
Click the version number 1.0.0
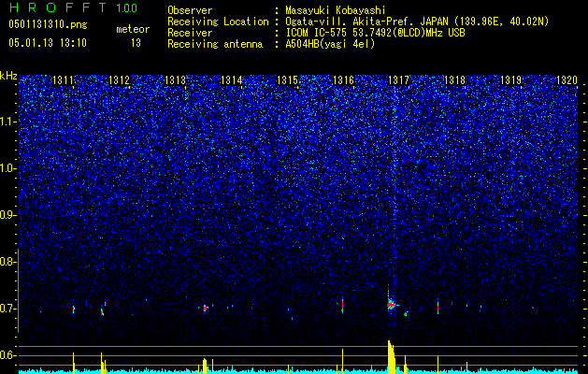pos(126,7)
